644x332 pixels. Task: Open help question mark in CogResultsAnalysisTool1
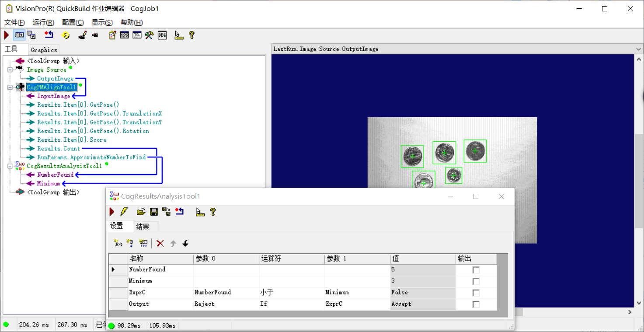click(x=213, y=212)
